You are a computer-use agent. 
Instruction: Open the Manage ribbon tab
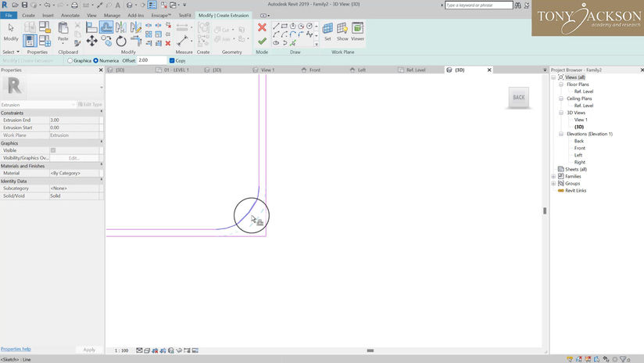(112, 15)
